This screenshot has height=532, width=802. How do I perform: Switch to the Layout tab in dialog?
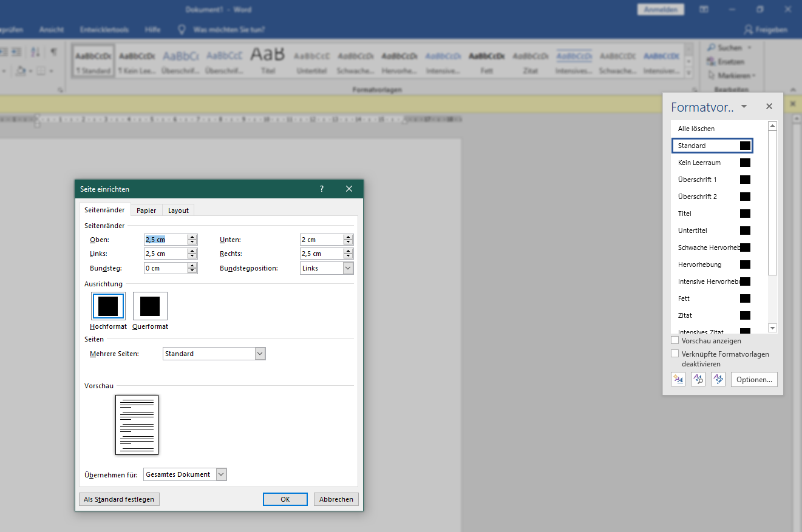click(178, 210)
